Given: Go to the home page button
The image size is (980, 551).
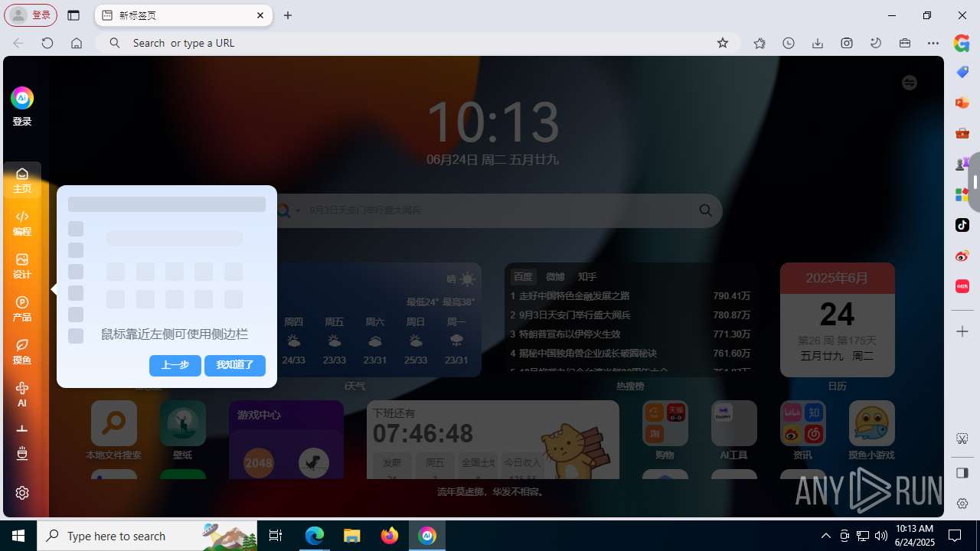Looking at the screenshot, I should [77, 43].
